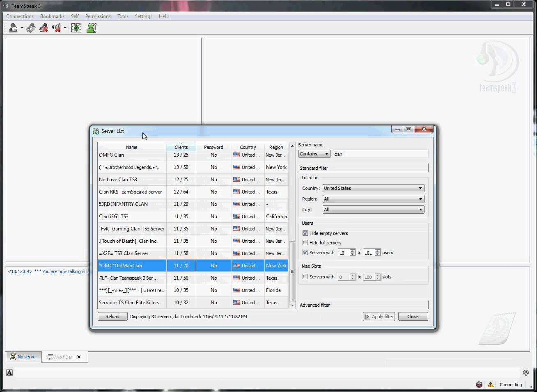The image size is (537, 392).
Task: Sort server list by Region column
Action: pyautogui.click(x=276, y=147)
